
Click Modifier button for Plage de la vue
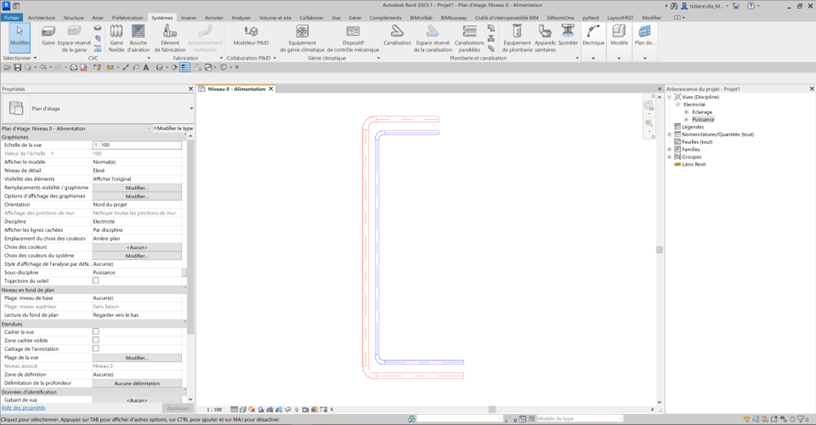click(x=137, y=357)
